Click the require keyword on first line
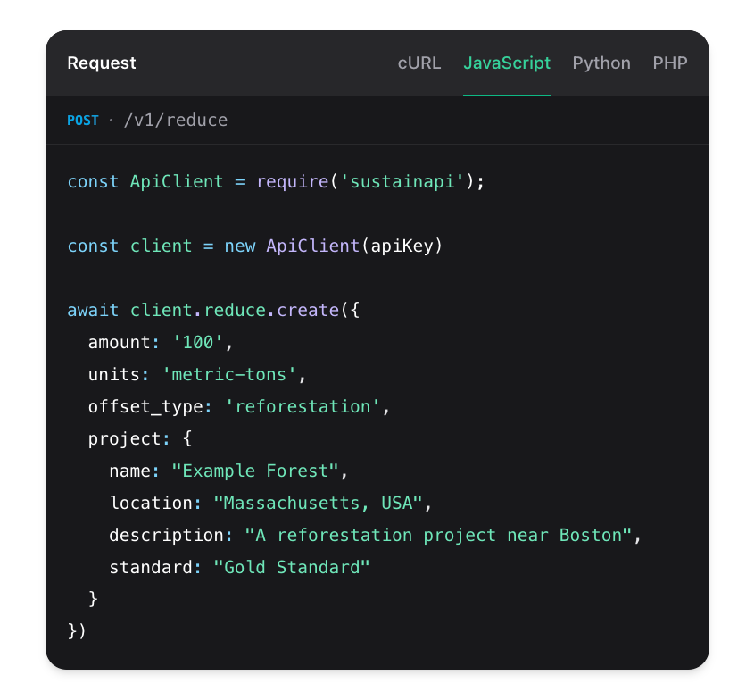 click(292, 181)
